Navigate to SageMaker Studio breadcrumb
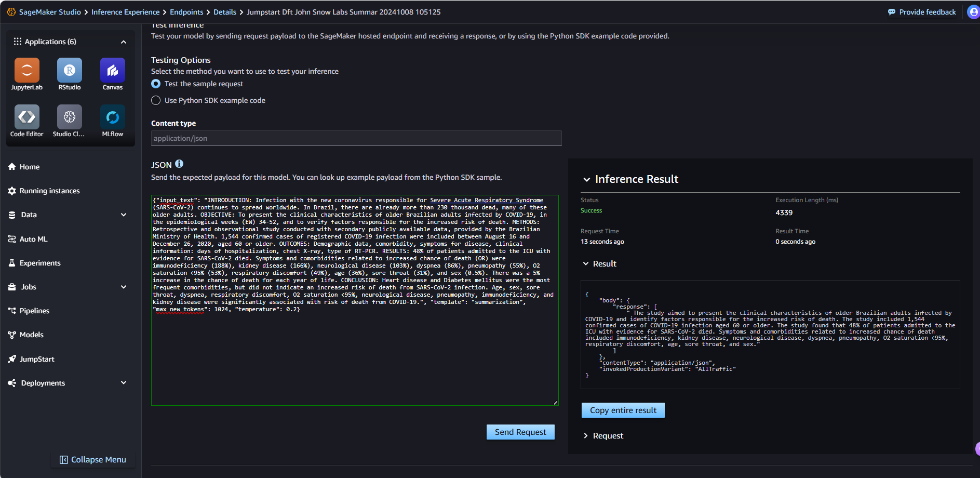 pos(50,12)
